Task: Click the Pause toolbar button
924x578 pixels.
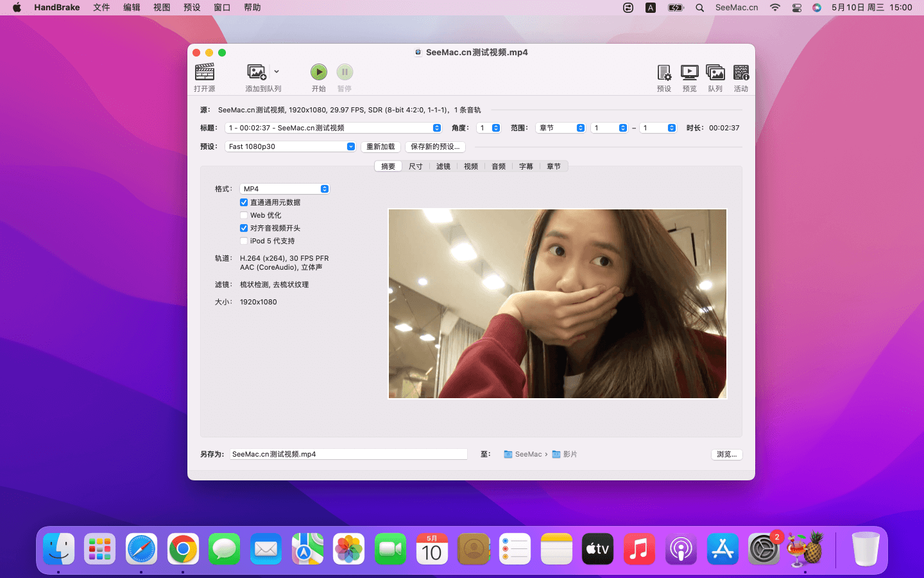Action: tap(345, 72)
